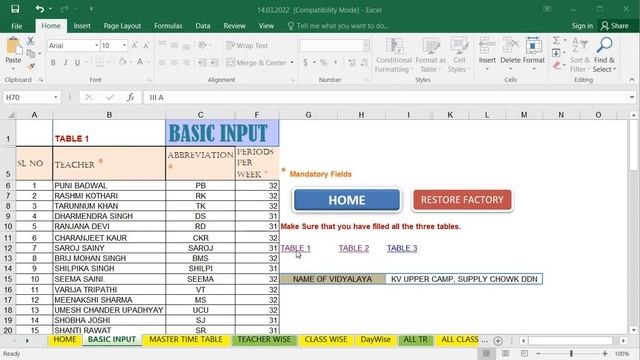640x360 pixels.
Task: Click the New sheet plus icon
Action: pos(498,340)
